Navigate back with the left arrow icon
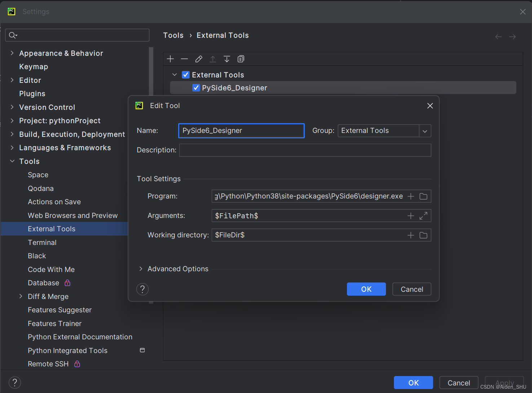Viewport: 532px width, 393px height. point(498,37)
